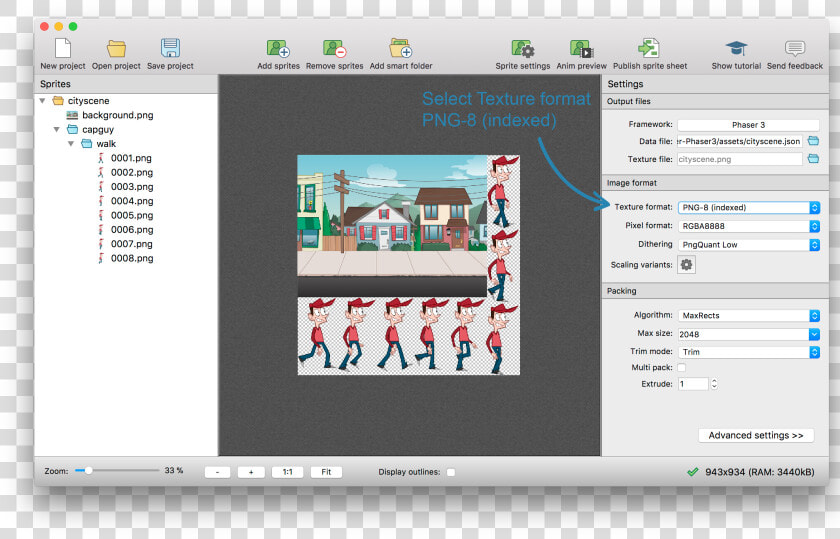Save project with floppy icon
Screen dimensions: 840x539
click(170, 54)
